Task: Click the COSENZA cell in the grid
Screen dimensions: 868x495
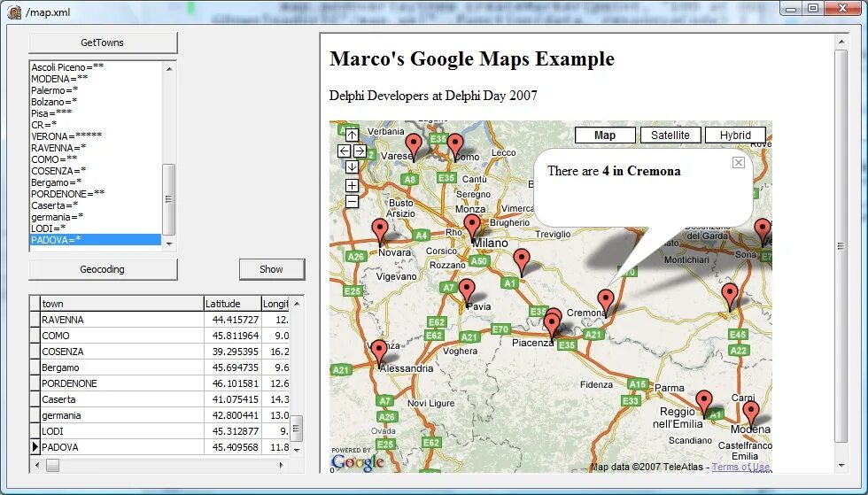Action: click(x=122, y=352)
